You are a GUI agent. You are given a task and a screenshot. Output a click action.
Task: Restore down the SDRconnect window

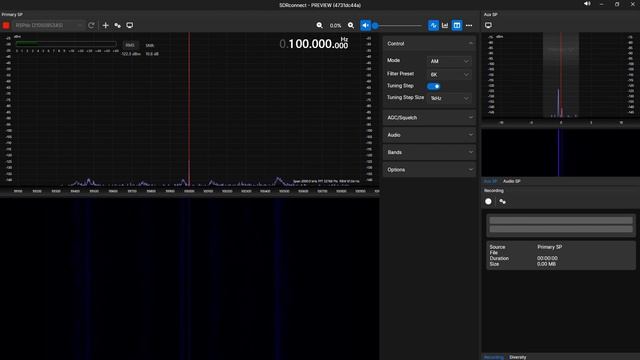(617, 4)
